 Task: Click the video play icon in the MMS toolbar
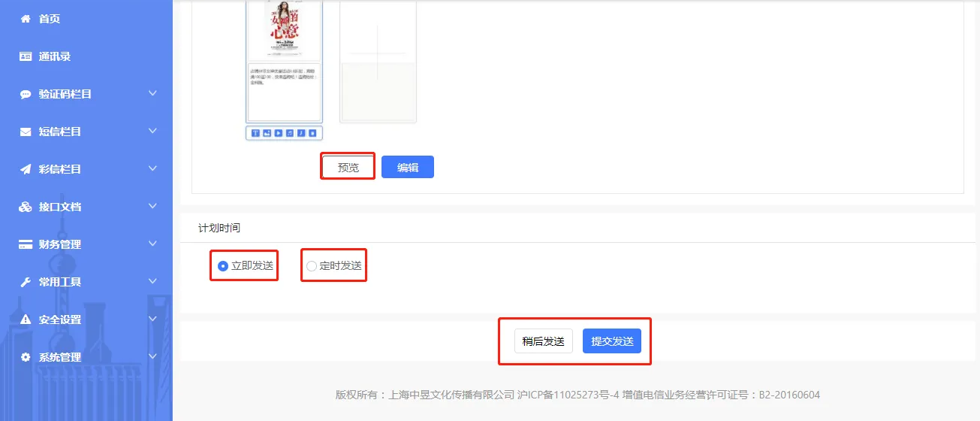[x=278, y=133]
